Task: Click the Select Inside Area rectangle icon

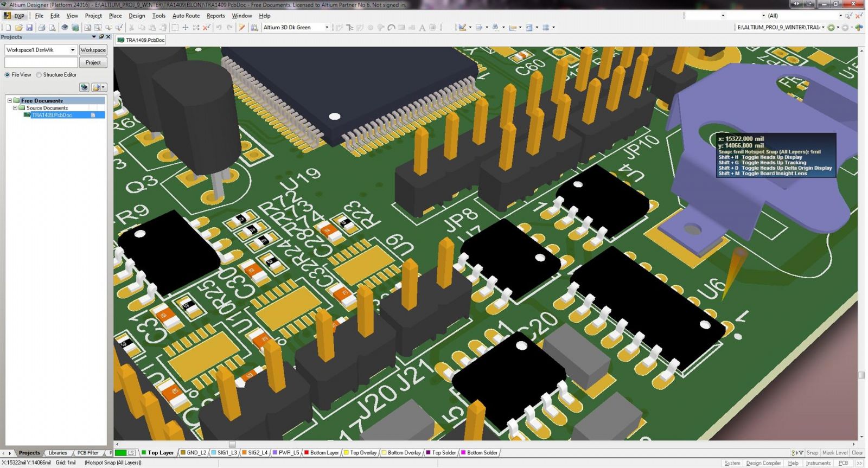Action: [175, 28]
